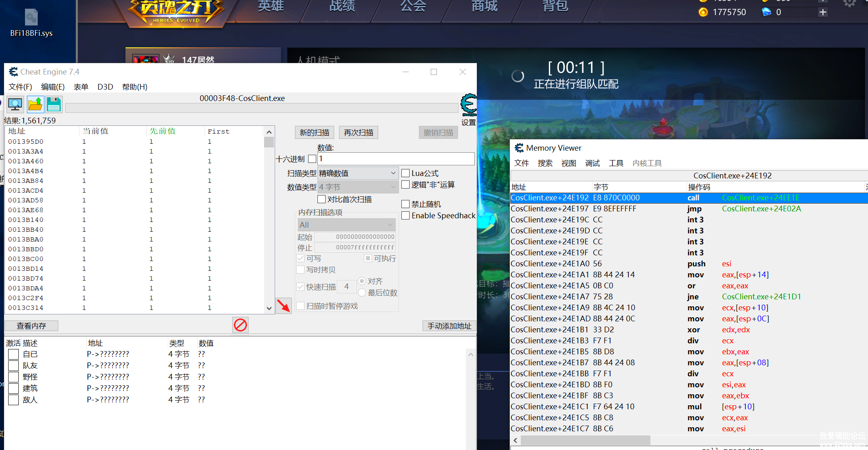Toggle the hexadecimal checkbox

click(x=312, y=159)
